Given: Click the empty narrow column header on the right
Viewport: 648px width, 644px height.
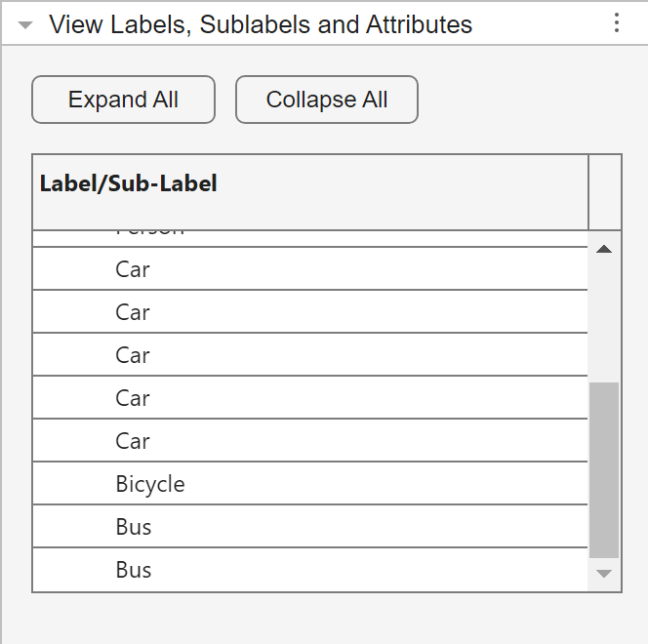Looking at the screenshot, I should pos(604,190).
